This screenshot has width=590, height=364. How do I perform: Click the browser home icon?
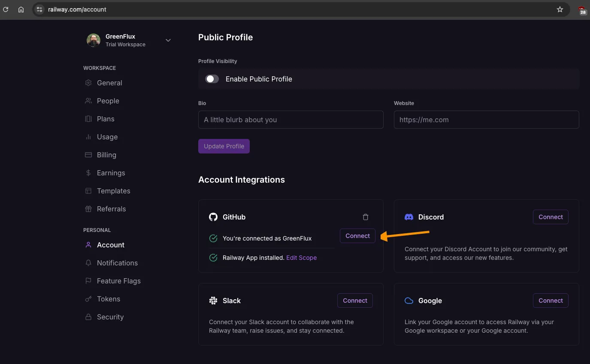click(21, 9)
